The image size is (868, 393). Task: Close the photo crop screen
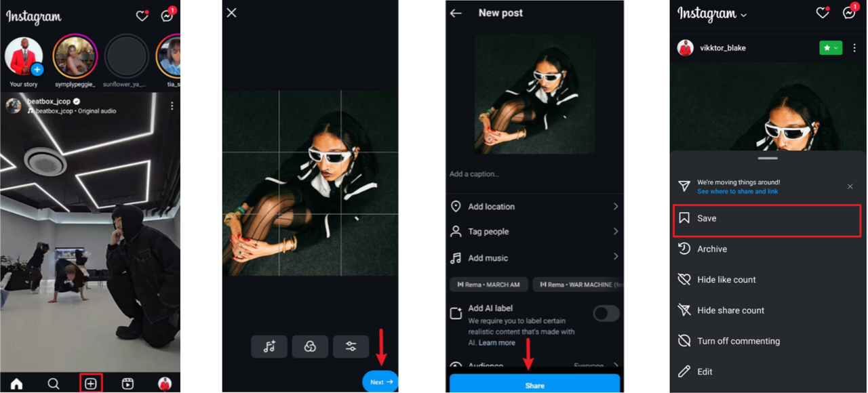[x=232, y=13]
